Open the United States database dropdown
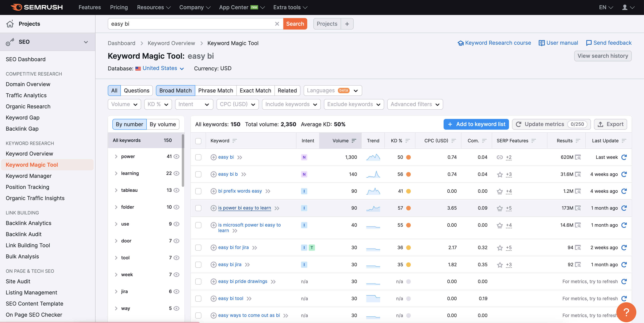644x323 pixels. pos(160,68)
